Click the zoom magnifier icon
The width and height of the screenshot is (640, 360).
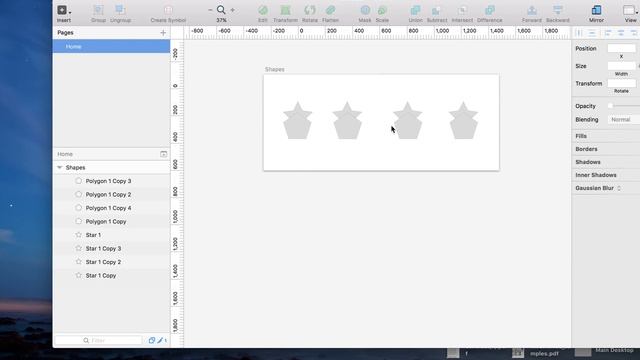(x=221, y=10)
